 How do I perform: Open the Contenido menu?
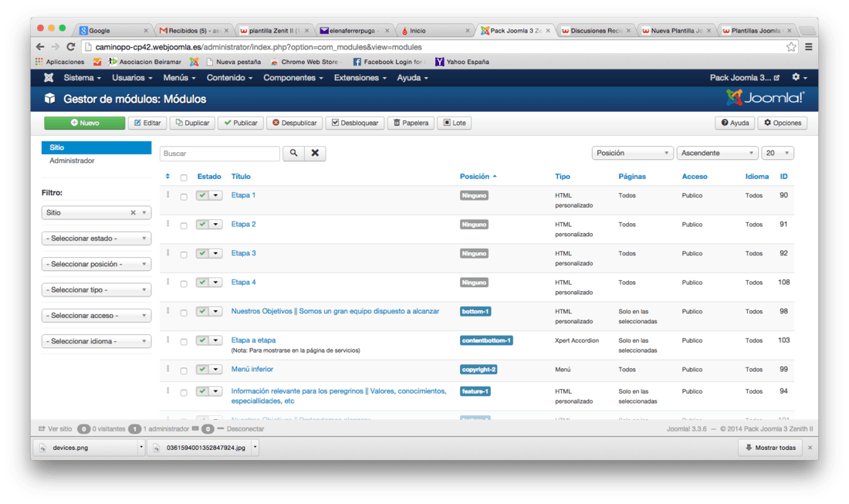coord(229,78)
